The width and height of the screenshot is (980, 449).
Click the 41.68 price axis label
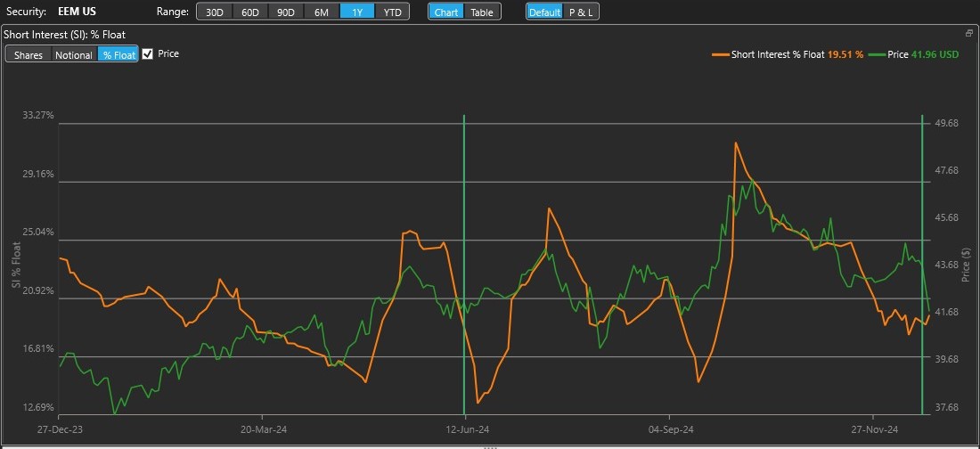click(x=945, y=312)
